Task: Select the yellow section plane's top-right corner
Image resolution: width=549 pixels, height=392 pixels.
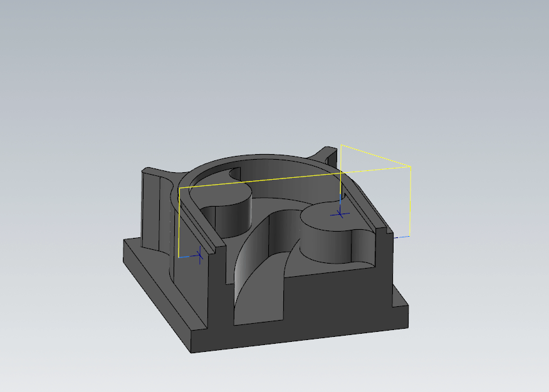Action: coord(410,167)
